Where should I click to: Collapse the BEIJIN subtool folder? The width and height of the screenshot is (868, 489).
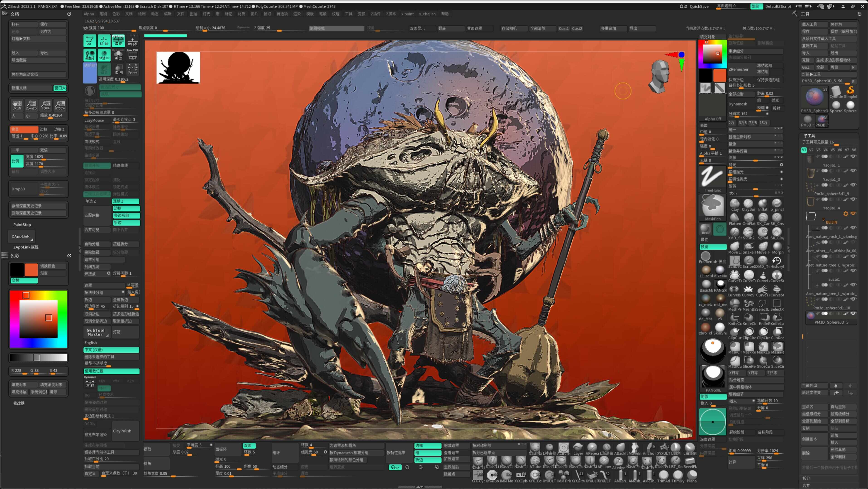(x=810, y=216)
